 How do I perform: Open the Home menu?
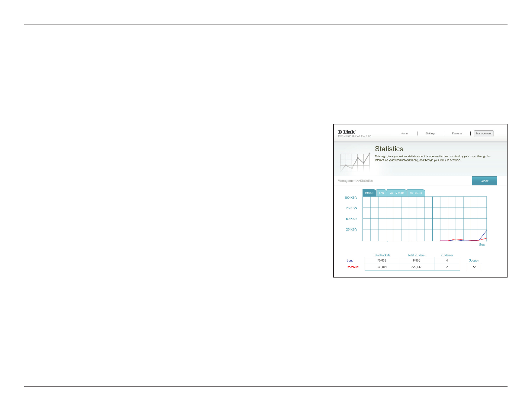(x=404, y=133)
